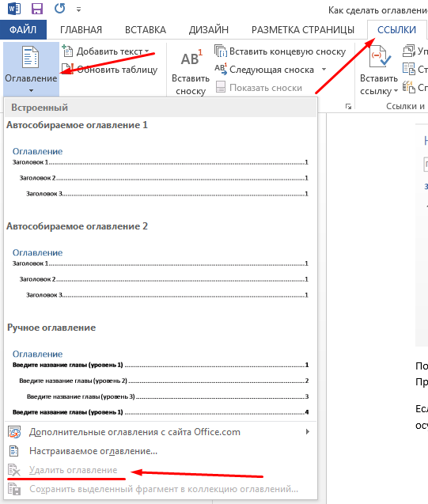Open Quick Access Toolbar customize arrow
The image size is (428, 504).
79,9
